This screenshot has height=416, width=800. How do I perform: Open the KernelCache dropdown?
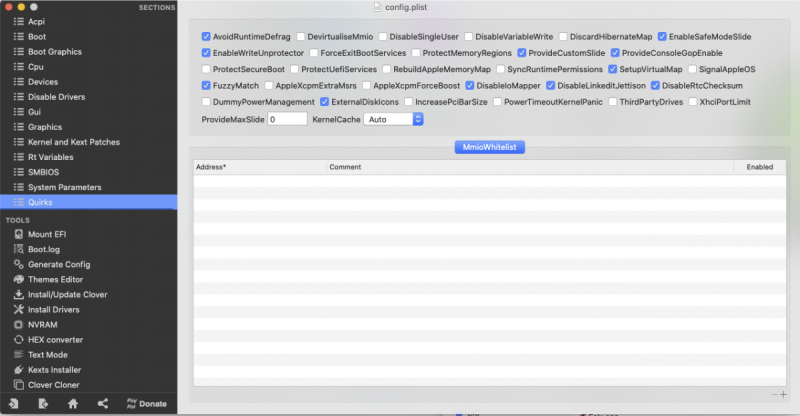tap(393, 119)
